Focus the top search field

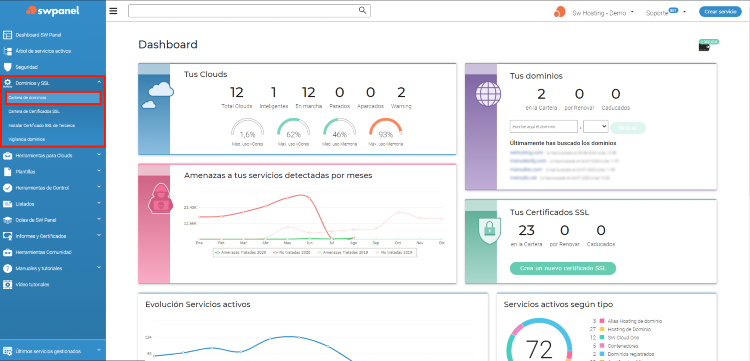tap(249, 11)
